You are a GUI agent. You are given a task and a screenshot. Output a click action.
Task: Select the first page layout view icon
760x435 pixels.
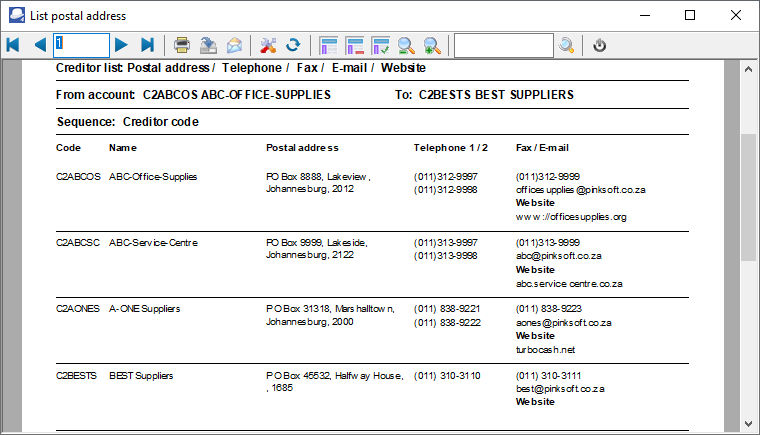pos(329,45)
